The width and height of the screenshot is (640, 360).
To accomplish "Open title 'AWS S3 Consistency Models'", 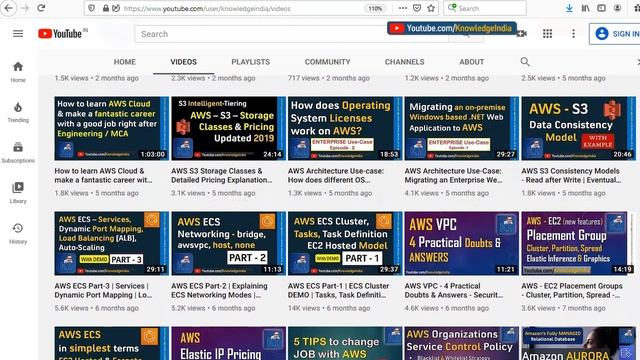I will 571,176.
